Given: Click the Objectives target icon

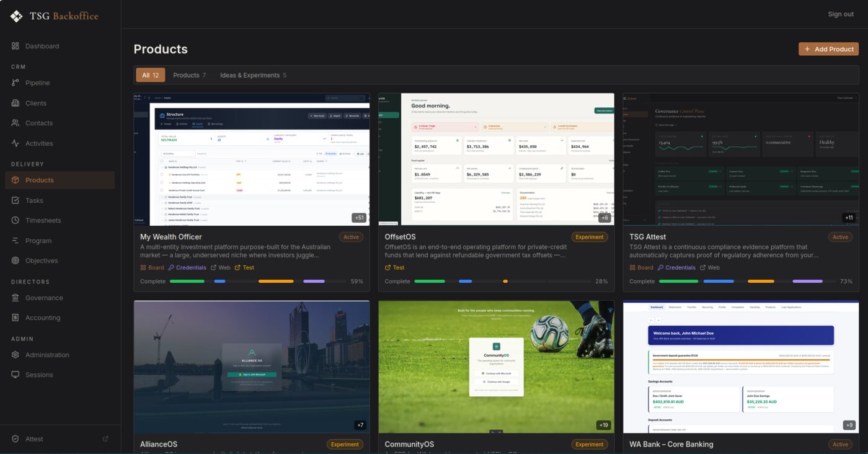Looking at the screenshot, I should click(15, 260).
